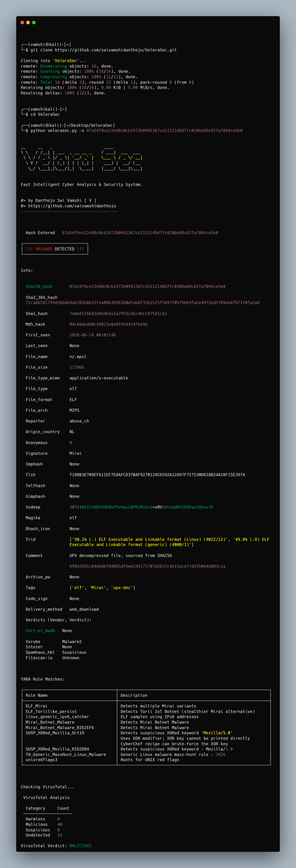Click the 'Category' column header
The image size is (296, 868).
[x=35, y=808]
